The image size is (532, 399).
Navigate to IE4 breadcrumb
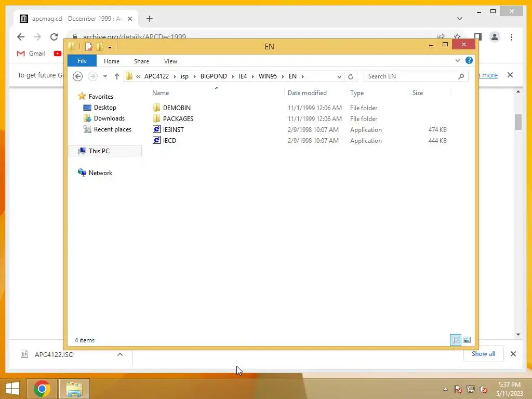243,76
